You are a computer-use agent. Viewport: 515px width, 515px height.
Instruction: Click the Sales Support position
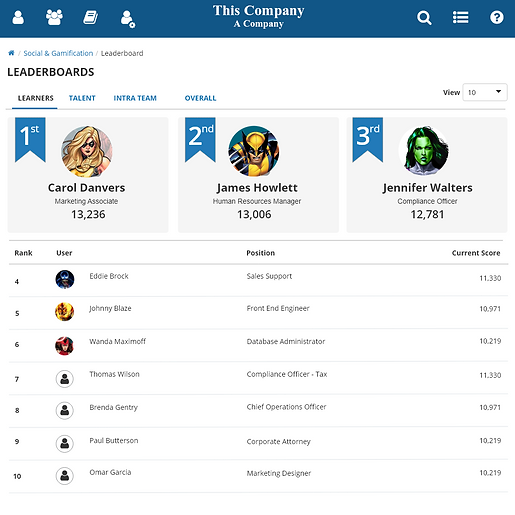point(269,276)
